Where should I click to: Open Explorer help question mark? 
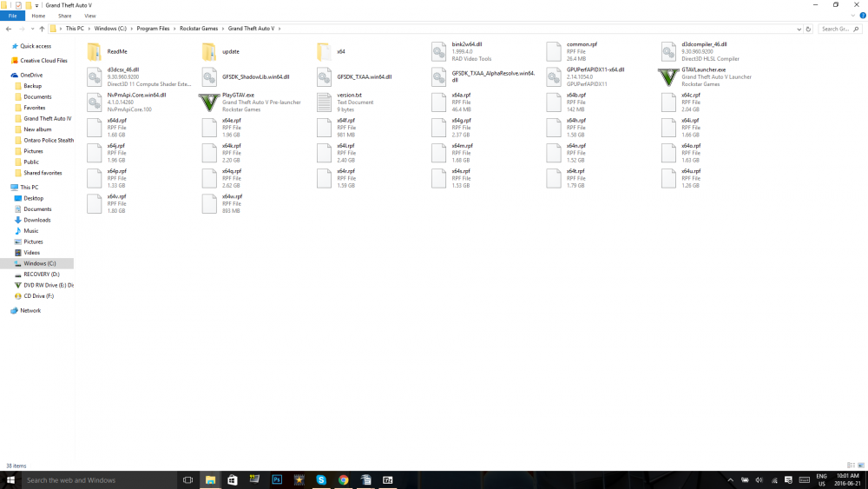[x=863, y=16]
